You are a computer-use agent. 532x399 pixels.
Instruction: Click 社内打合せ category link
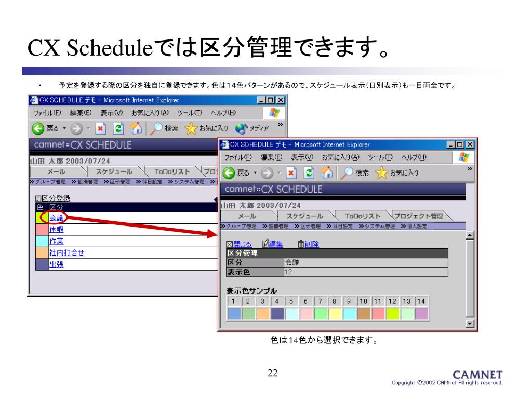tap(67, 253)
